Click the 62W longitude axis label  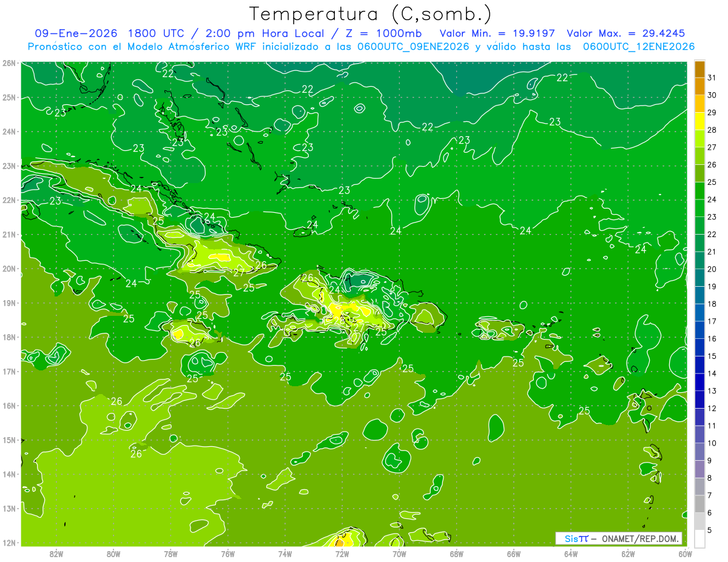click(628, 554)
